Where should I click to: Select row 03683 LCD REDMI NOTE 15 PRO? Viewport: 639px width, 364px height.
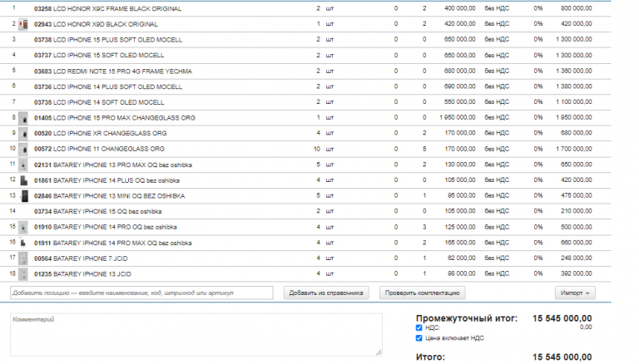pyautogui.click(x=305, y=71)
